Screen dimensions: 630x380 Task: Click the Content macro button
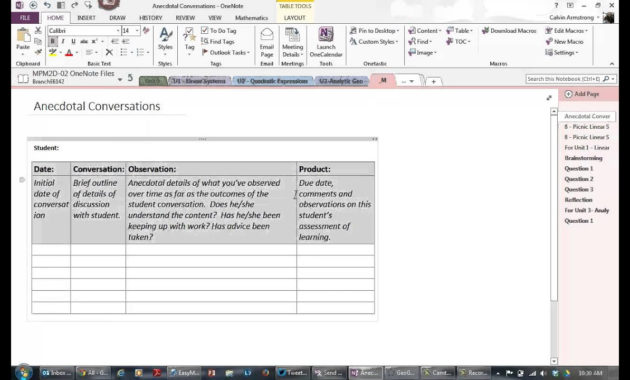[x=424, y=31]
